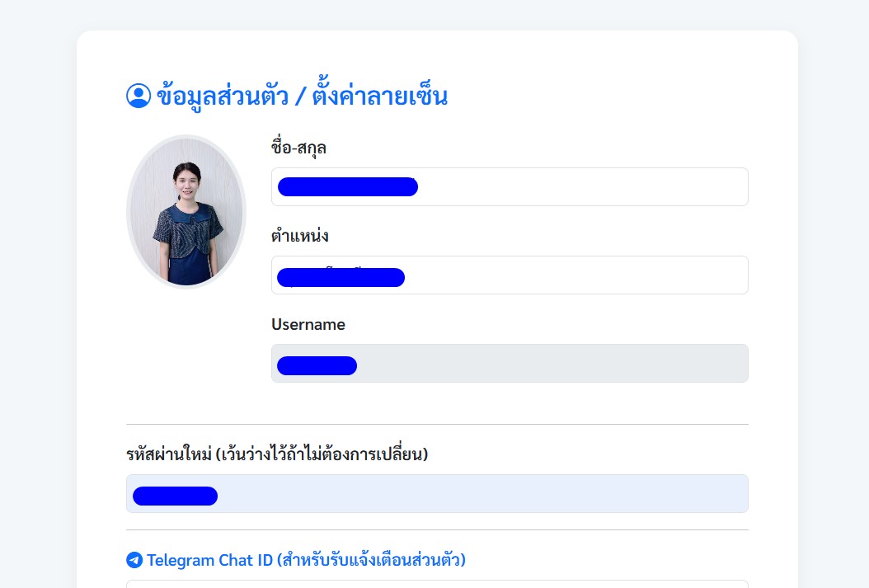Screen dimensions: 869x588
Task: Select the greyed-out Username field
Action: coord(510,363)
